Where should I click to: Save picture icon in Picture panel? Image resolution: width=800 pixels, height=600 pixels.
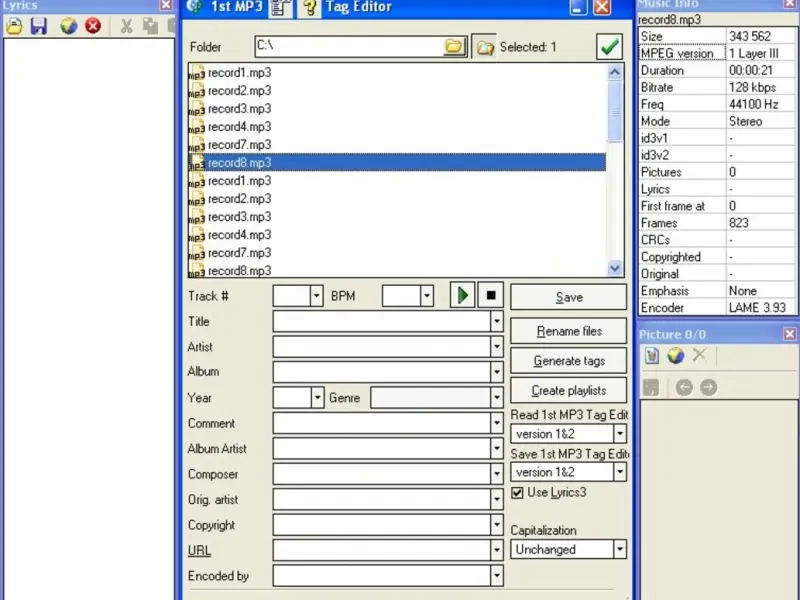pos(652,387)
